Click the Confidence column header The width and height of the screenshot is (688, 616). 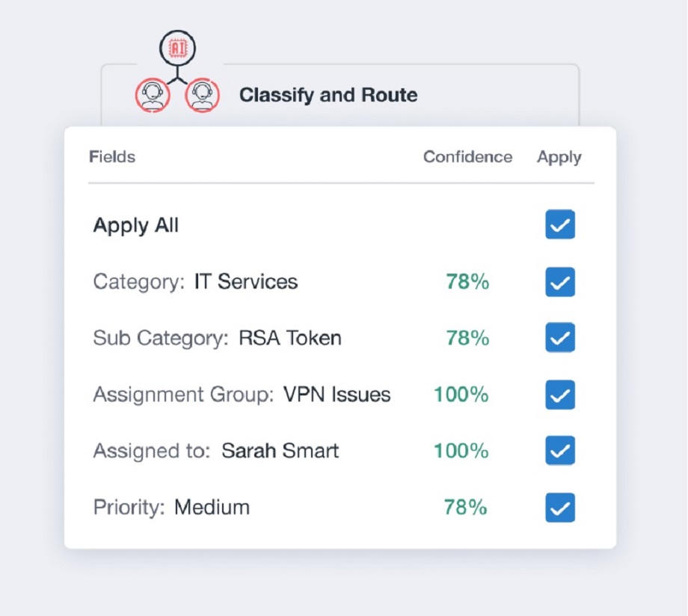click(467, 157)
